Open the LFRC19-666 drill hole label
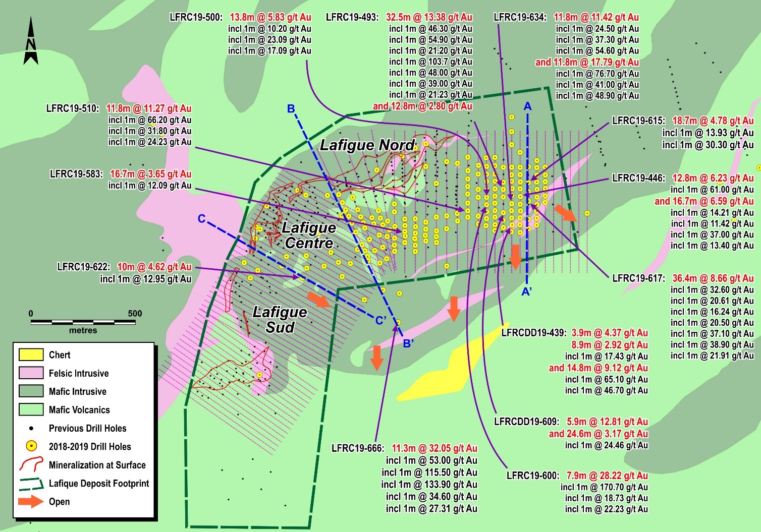The width and height of the screenshot is (761, 532). coord(358,448)
